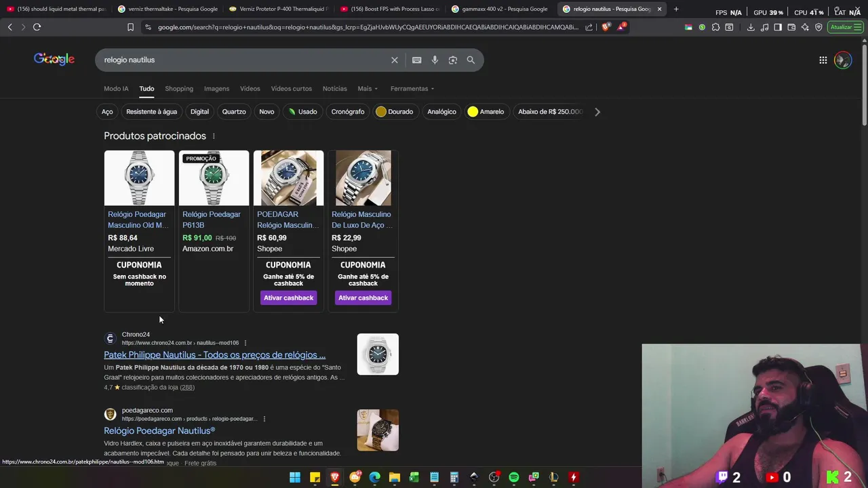Select the Dourado color filter chip
868x488 pixels.
click(395, 112)
